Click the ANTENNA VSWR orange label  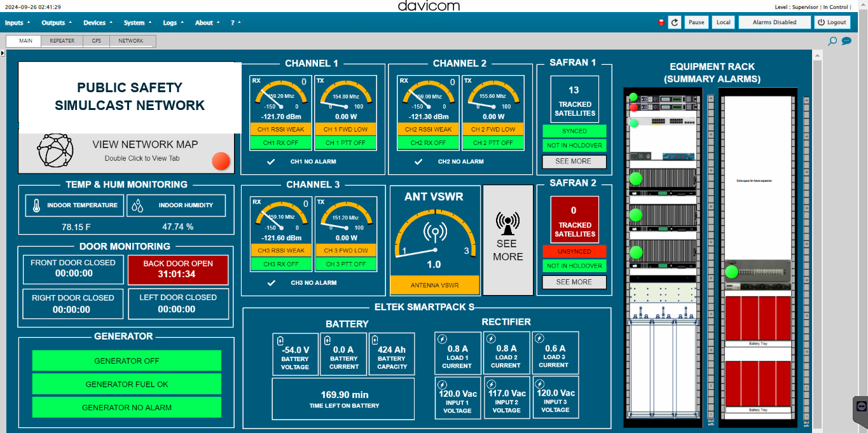[x=434, y=285]
